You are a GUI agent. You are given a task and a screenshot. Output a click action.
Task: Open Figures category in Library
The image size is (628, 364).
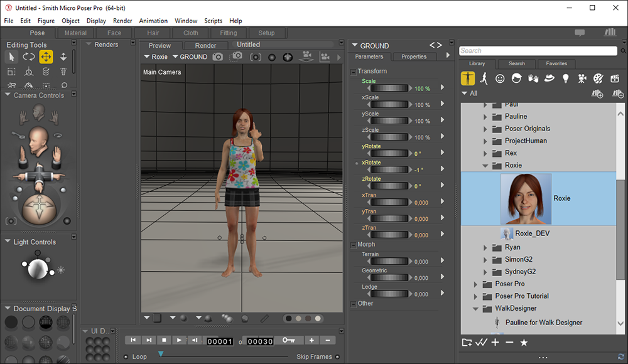point(468,78)
